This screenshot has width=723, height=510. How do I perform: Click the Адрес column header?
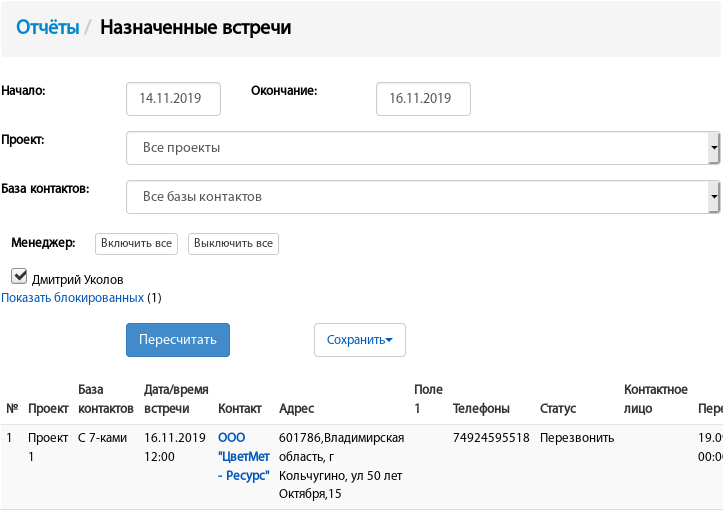coord(297,408)
